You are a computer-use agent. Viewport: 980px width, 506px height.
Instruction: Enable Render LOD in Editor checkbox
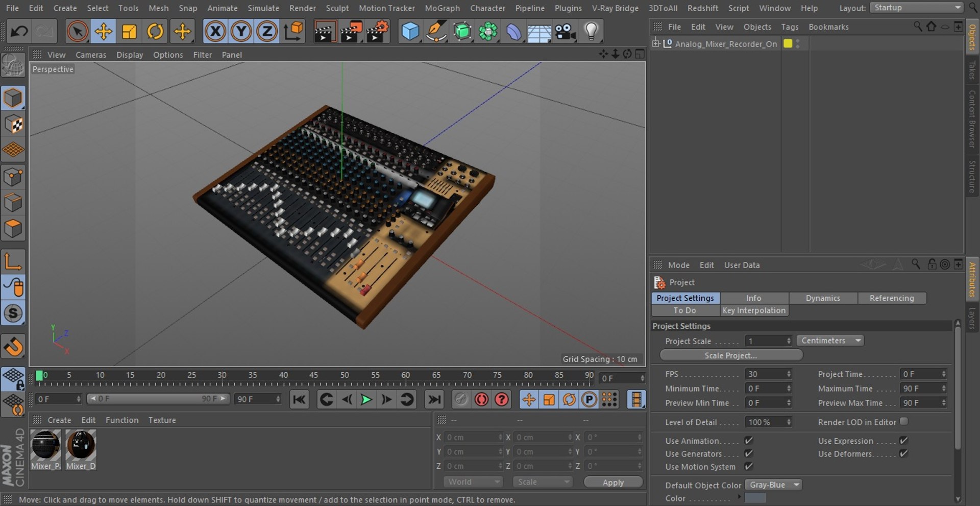pyautogui.click(x=904, y=421)
